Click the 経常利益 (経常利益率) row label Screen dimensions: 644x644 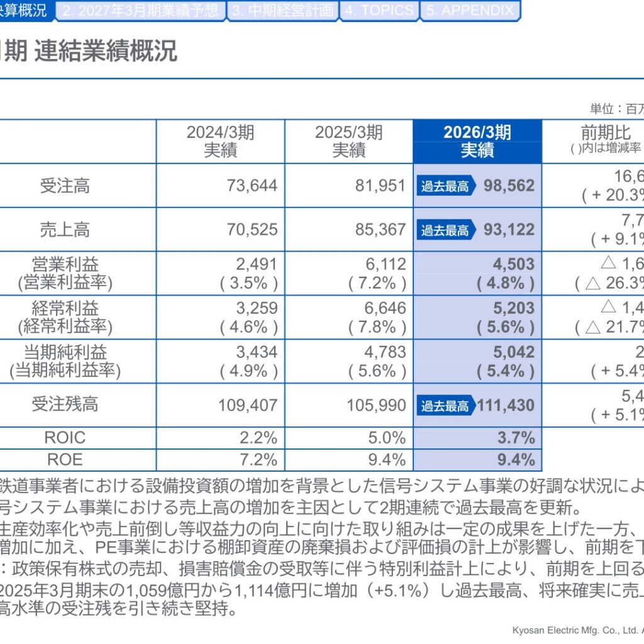pyautogui.click(x=65, y=318)
